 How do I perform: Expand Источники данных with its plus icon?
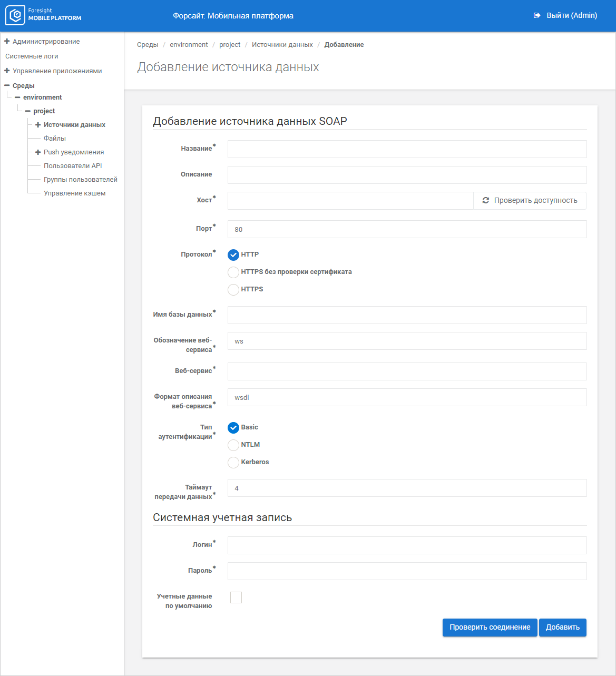tap(38, 125)
